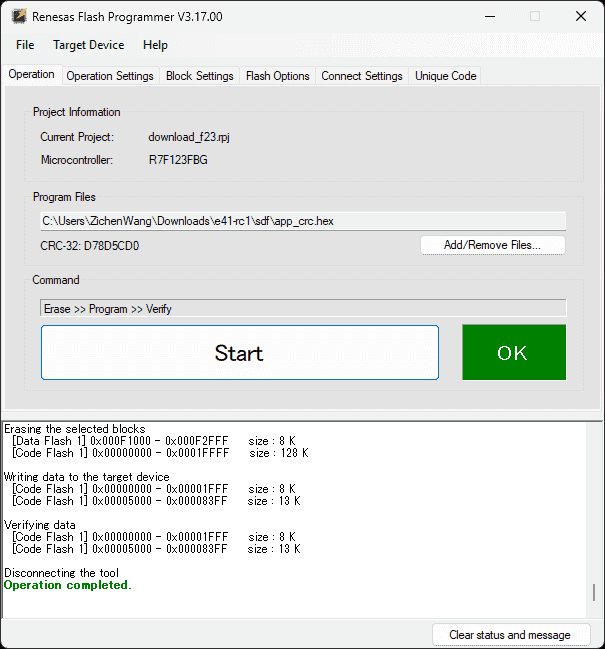Select the Connect Settings tab
The width and height of the screenshot is (605, 649).
(x=361, y=76)
